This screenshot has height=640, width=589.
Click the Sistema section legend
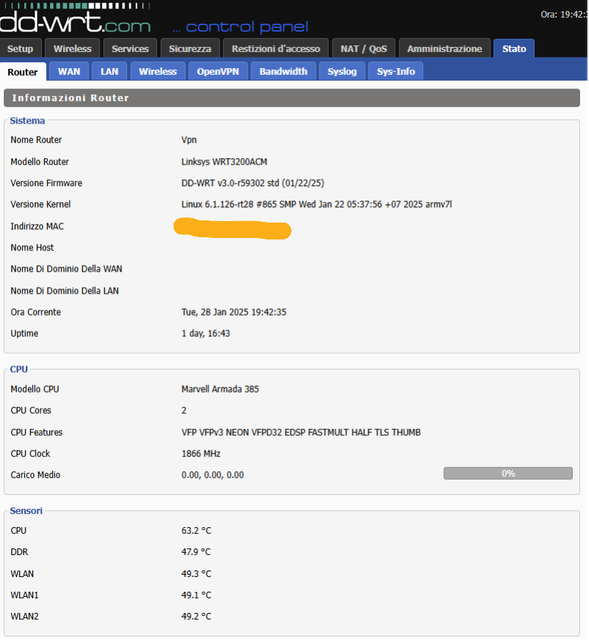(27, 121)
